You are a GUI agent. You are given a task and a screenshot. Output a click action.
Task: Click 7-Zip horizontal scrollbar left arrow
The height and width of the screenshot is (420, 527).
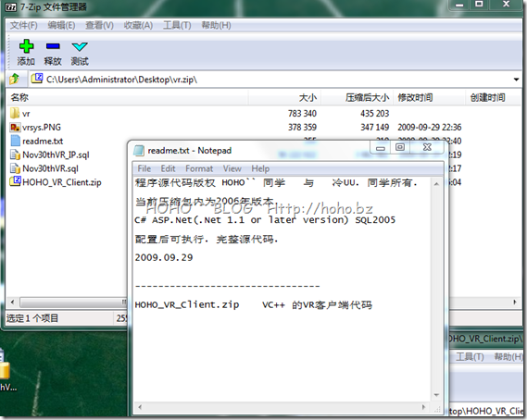[x=12, y=302]
